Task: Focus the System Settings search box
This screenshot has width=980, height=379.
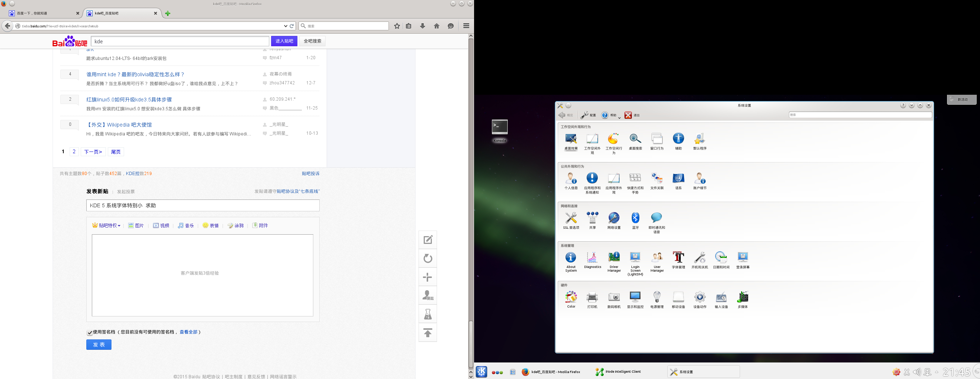Action: coord(860,115)
